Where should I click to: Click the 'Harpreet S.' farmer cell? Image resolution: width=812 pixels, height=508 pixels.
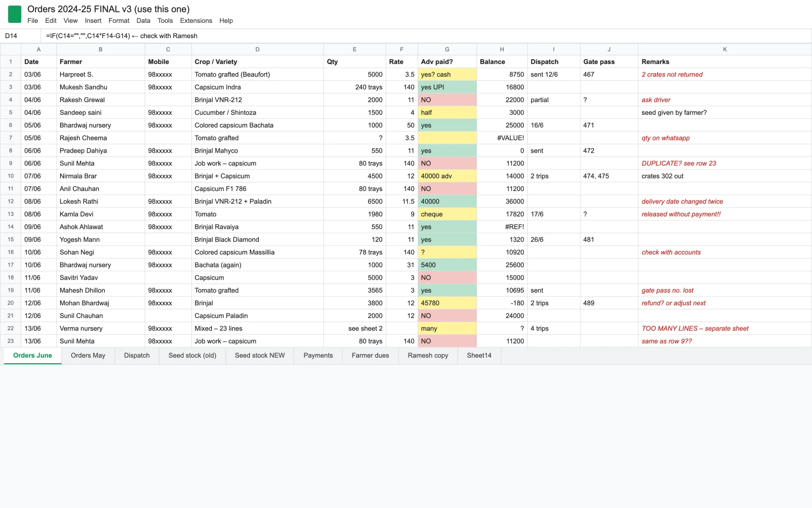[101, 75]
